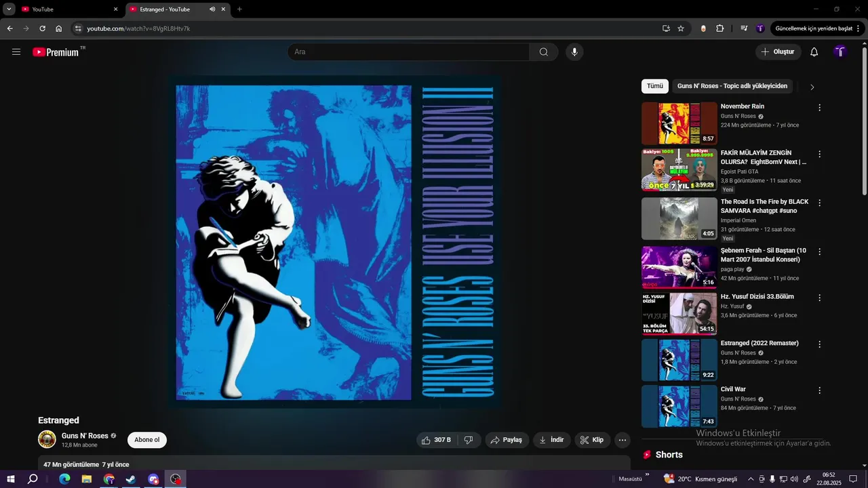Adjust volume via taskbar speaker icon
This screenshot has width=868, height=488.
[x=795, y=479]
